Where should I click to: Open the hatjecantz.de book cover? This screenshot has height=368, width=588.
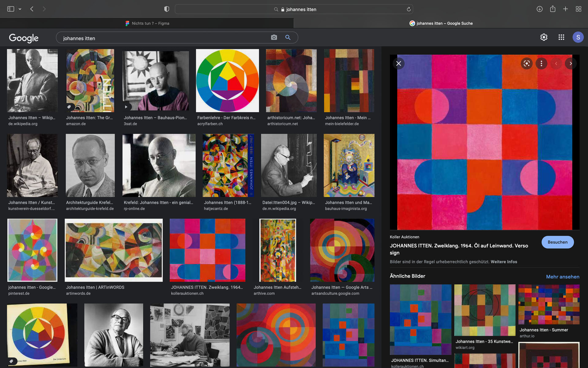[228, 165]
